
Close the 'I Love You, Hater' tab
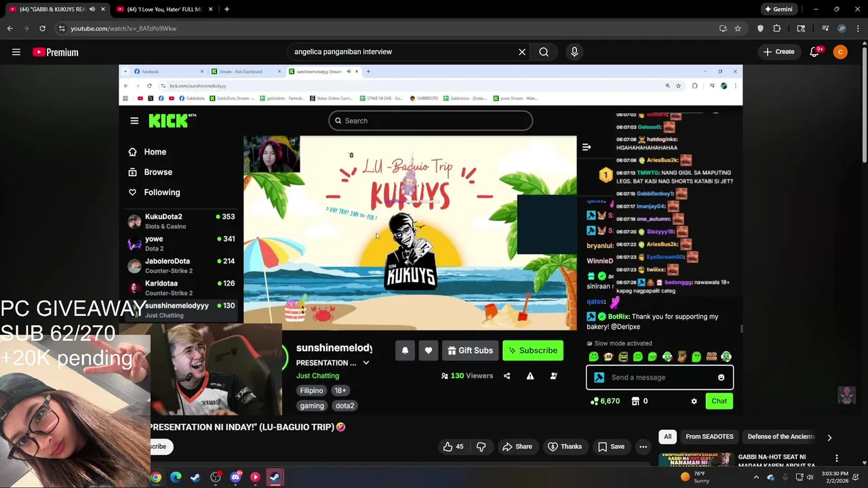click(x=210, y=9)
